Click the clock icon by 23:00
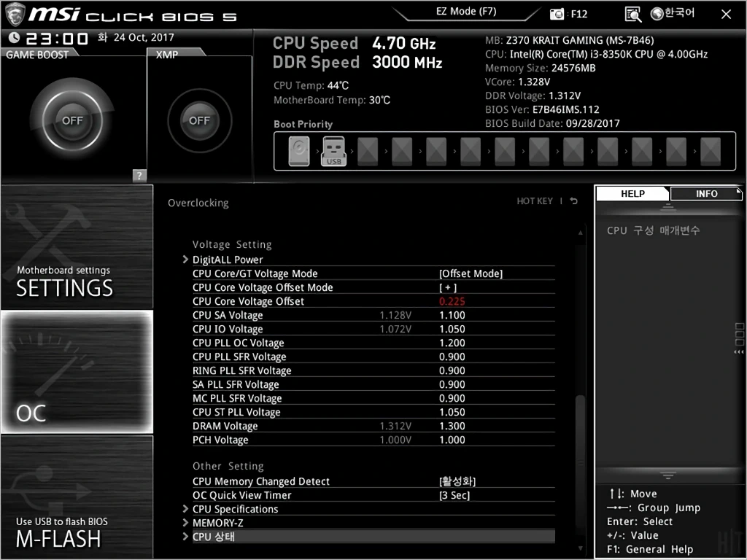 (14, 37)
